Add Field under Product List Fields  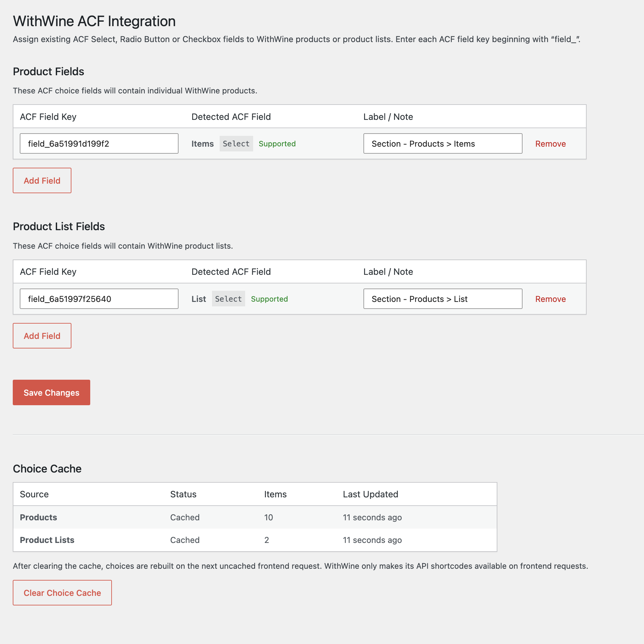click(42, 336)
